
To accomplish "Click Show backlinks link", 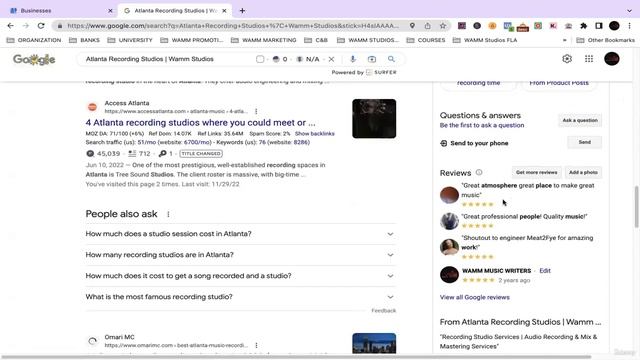I will click(x=315, y=133).
